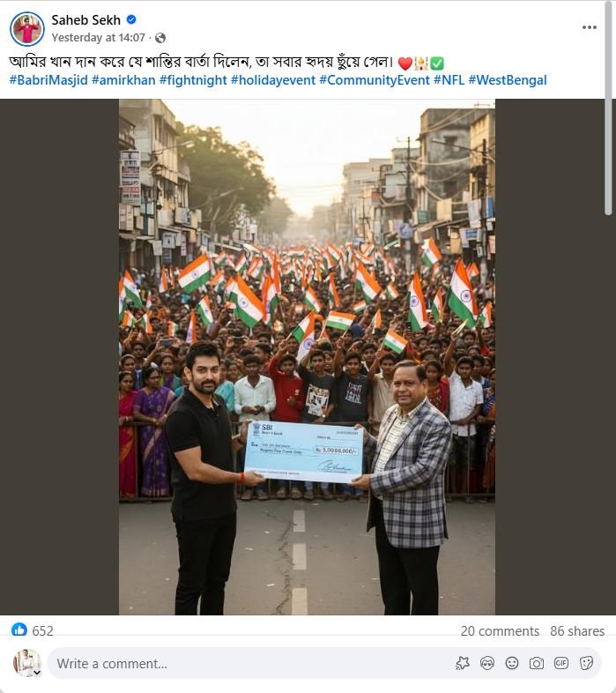616x693 pixels.
Task: Click the verified badge next to Saheb Sekh
Action: tap(131, 19)
